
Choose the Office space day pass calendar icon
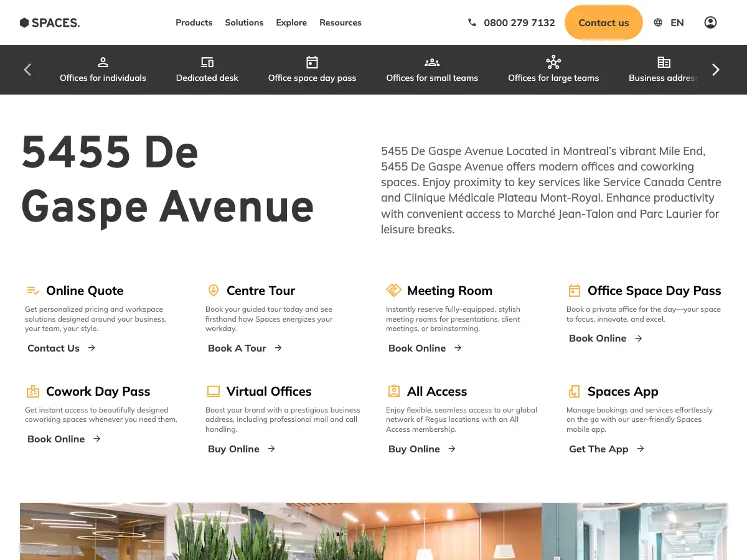pyautogui.click(x=312, y=62)
